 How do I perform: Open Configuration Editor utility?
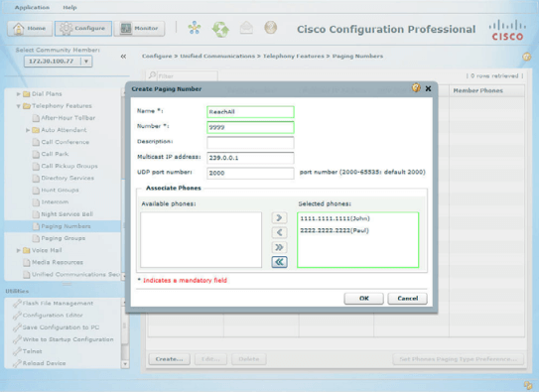53,315
